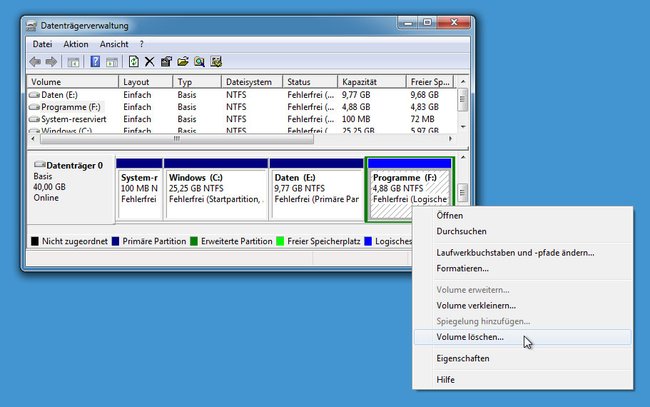650x407 pixels.
Task: Open the Ansicht menu
Action: [x=114, y=44]
